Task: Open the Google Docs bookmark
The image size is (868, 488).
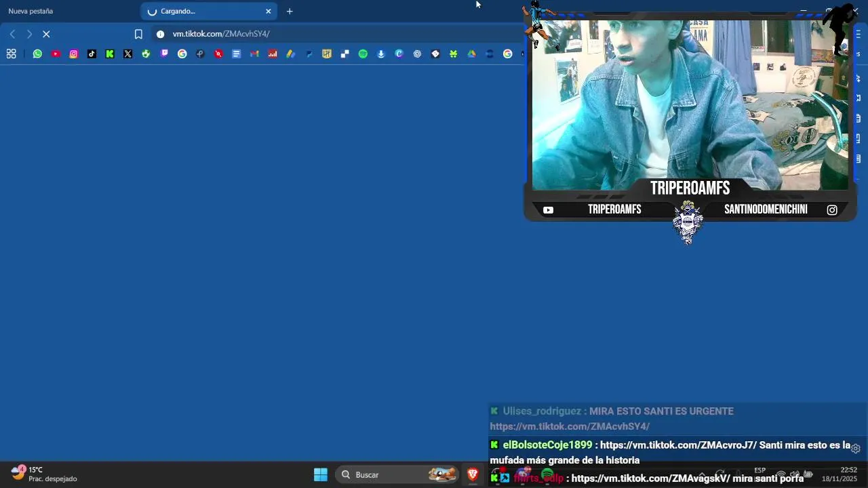Action: coord(237,54)
